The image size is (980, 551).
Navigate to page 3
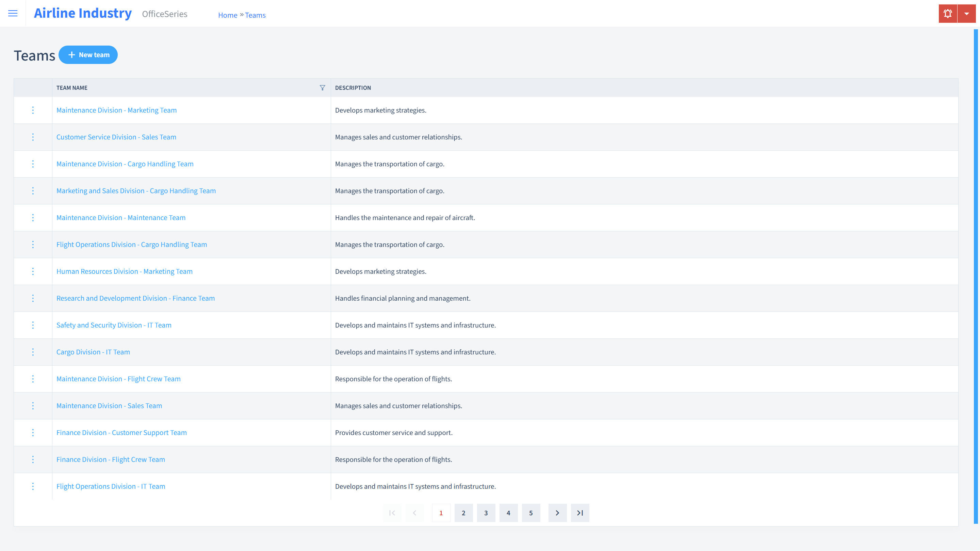[x=486, y=513]
